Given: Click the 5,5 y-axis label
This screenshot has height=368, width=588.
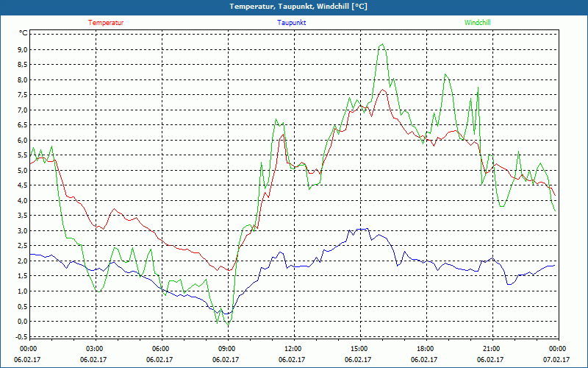Looking at the screenshot, I should (x=24, y=155).
